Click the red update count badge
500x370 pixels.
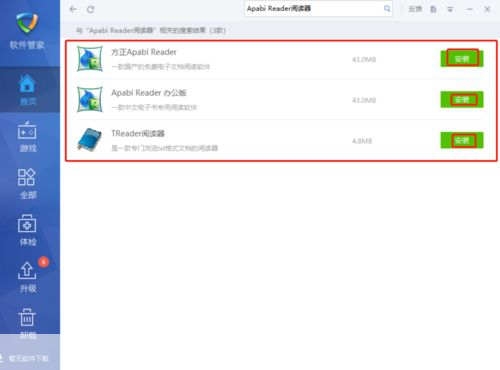click(43, 262)
